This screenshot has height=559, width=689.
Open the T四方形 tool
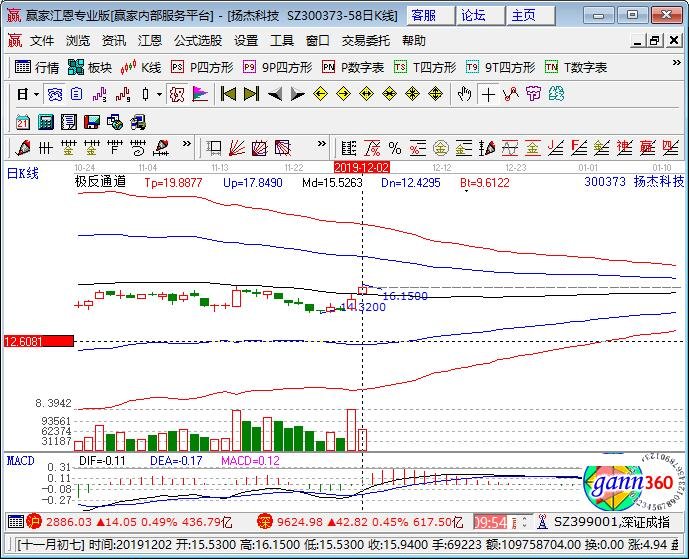tap(425, 67)
